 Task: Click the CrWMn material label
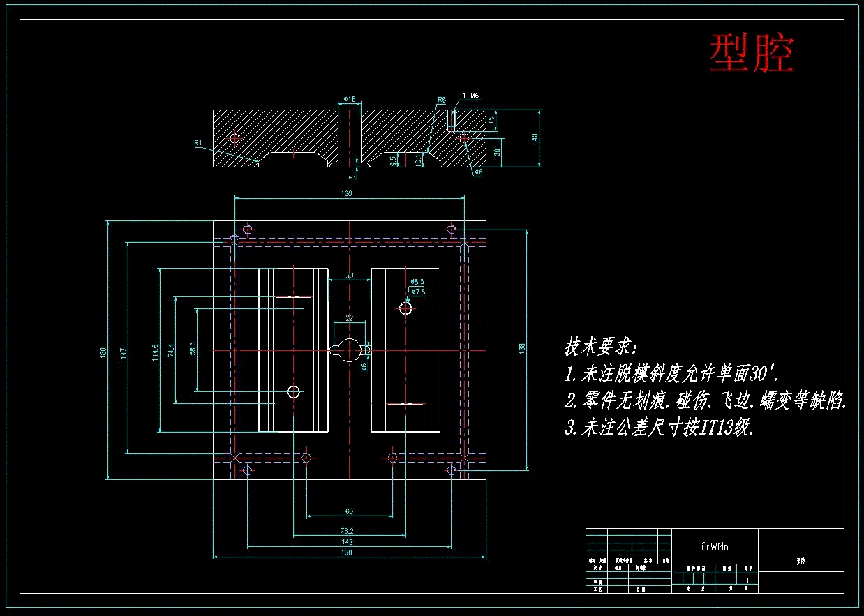(715, 547)
